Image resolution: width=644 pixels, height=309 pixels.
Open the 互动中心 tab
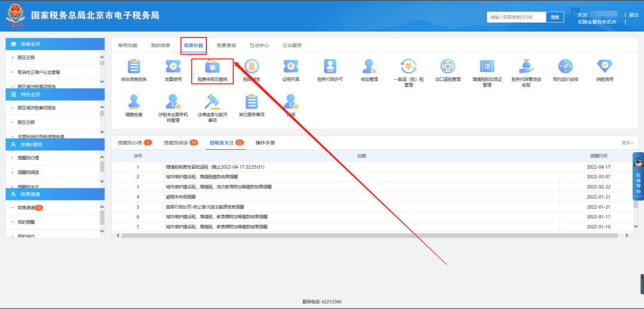click(x=259, y=45)
